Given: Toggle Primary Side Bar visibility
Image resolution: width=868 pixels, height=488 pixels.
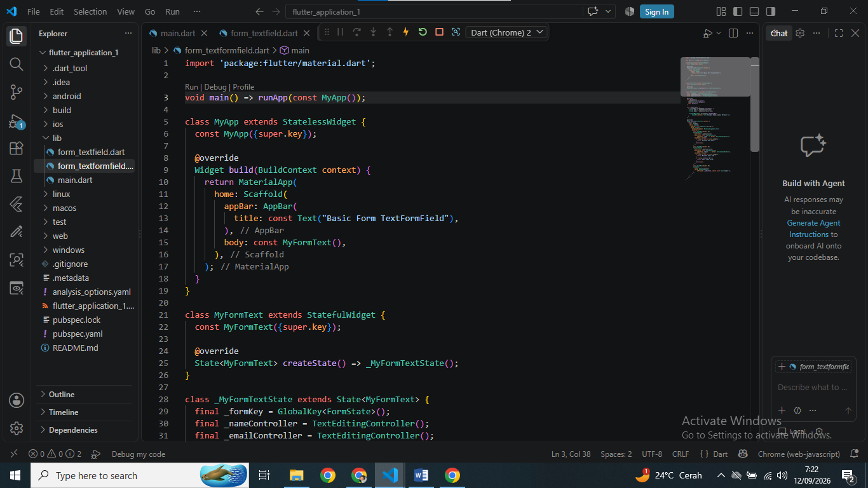Looking at the screenshot, I should (x=738, y=11).
